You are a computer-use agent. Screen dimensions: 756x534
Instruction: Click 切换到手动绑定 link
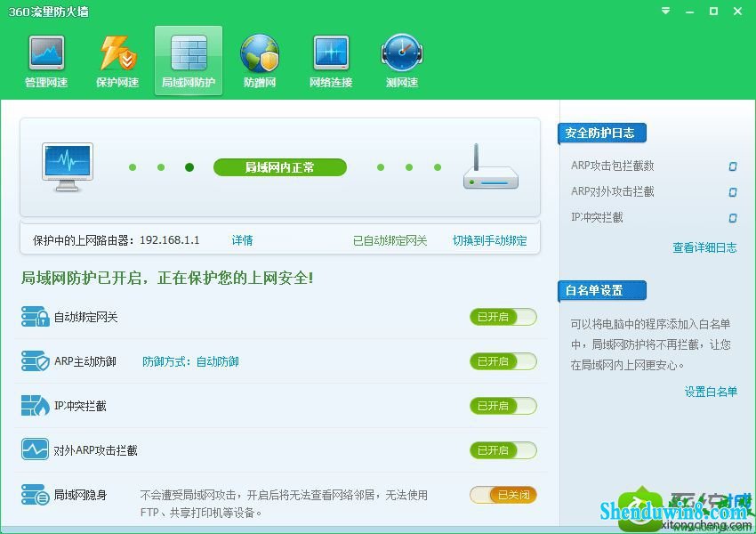pyautogui.click(x=489, y=240)
